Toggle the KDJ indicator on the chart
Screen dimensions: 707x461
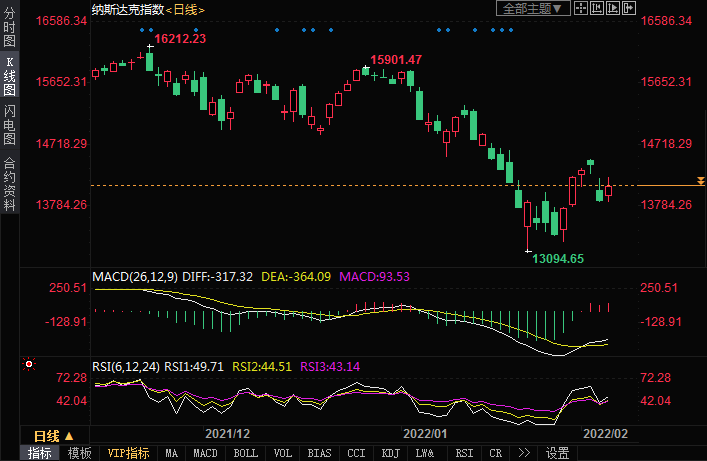(391, 453)
